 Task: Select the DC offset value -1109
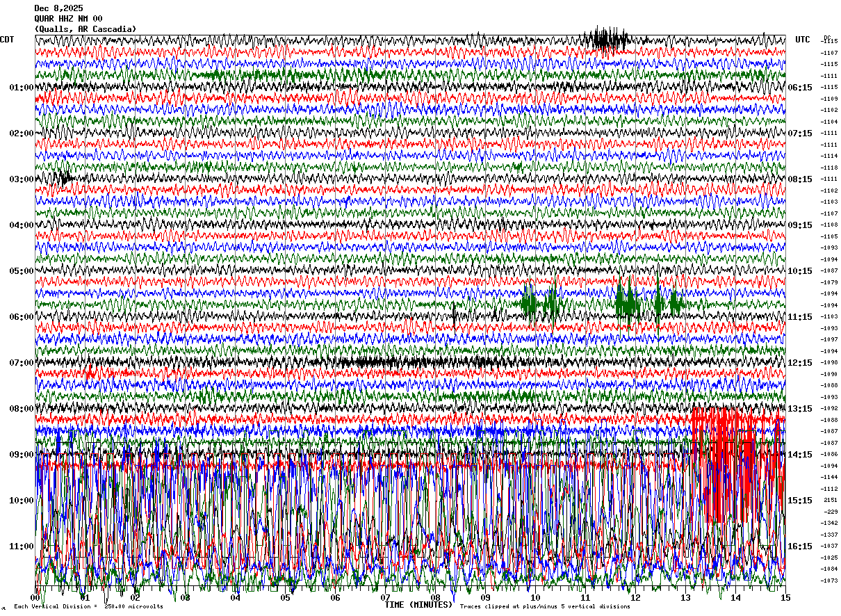coord(830,99)
